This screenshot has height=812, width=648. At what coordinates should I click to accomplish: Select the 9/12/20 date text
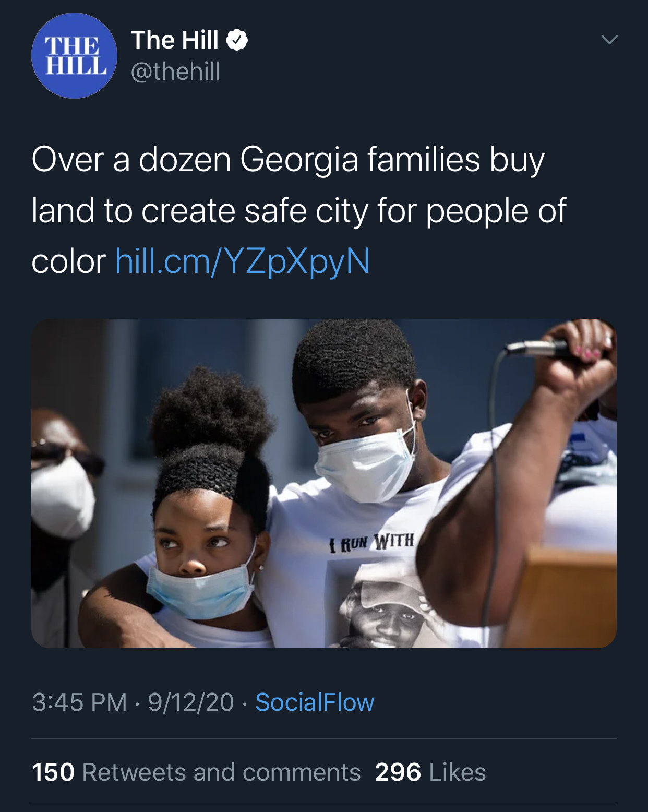click(191, 702)
